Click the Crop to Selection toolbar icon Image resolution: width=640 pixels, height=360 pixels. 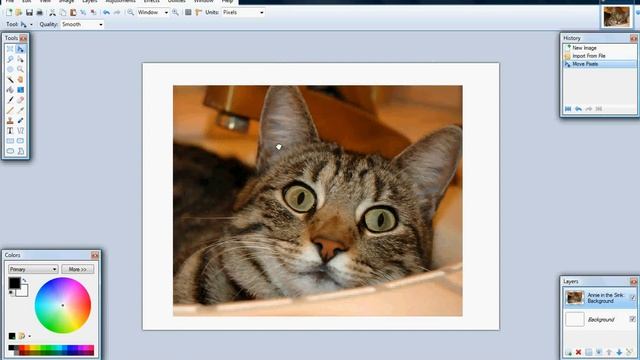tap(83, 13)
